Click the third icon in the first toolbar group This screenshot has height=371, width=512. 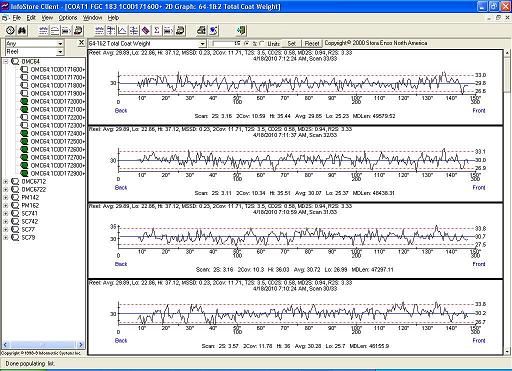pyautogui.click(x=66, y=31)
